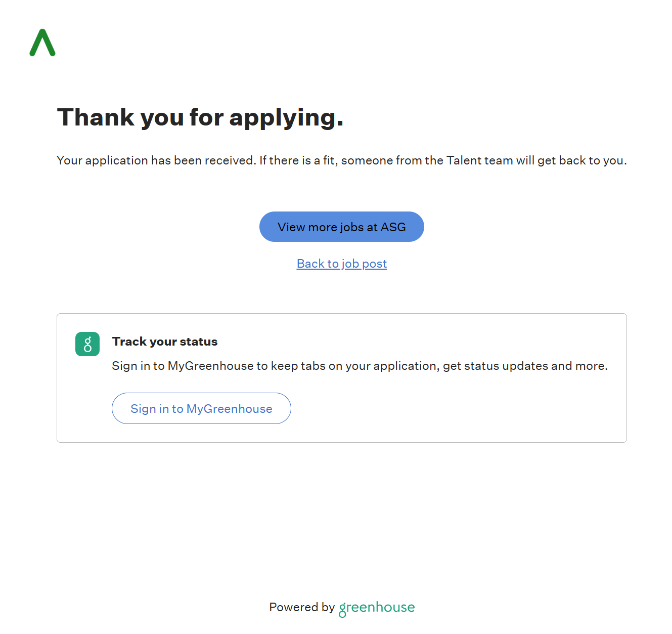672x634 pixels.
Task: Follow the Back to job post link
Action: tap(342, 264)
